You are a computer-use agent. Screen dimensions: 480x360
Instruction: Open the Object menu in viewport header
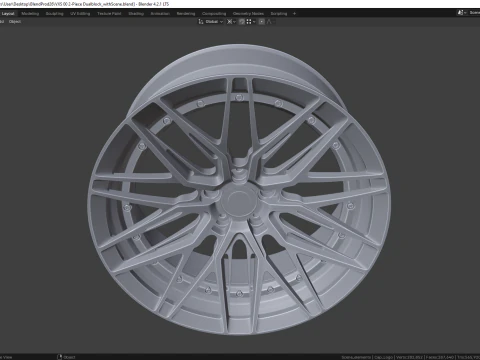pos(15,22)
